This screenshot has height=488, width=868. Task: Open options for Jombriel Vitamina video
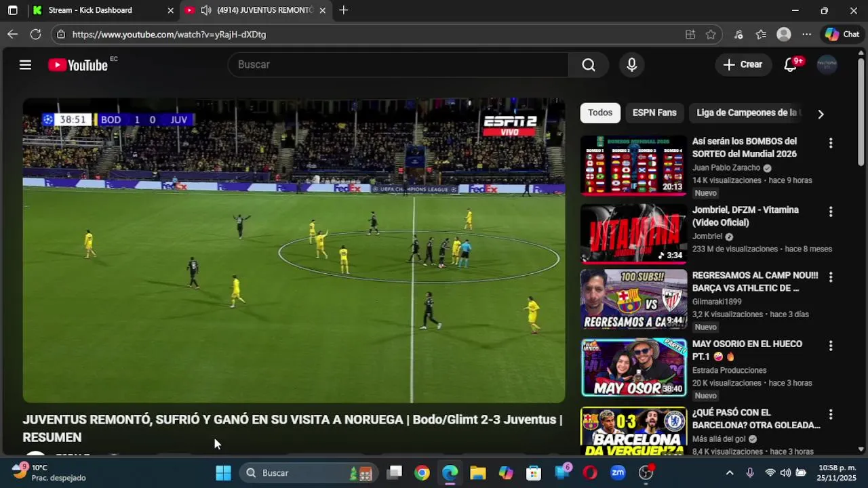831,211
